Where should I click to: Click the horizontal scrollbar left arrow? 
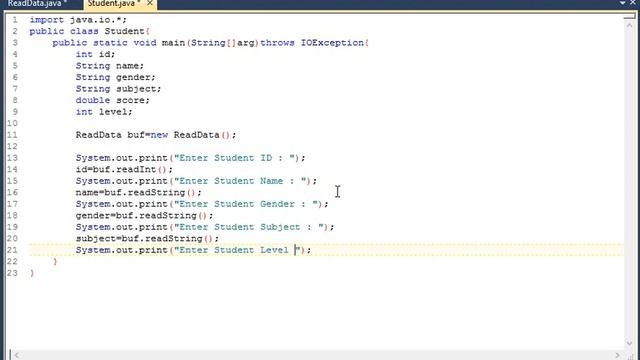point(17,355)
